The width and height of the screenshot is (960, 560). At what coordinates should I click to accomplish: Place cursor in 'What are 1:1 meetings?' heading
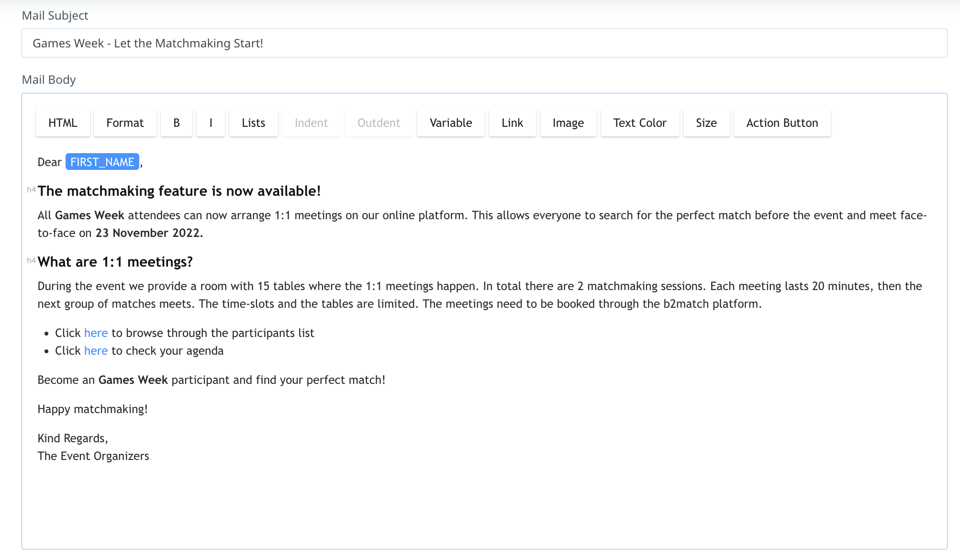pos(115,262)
